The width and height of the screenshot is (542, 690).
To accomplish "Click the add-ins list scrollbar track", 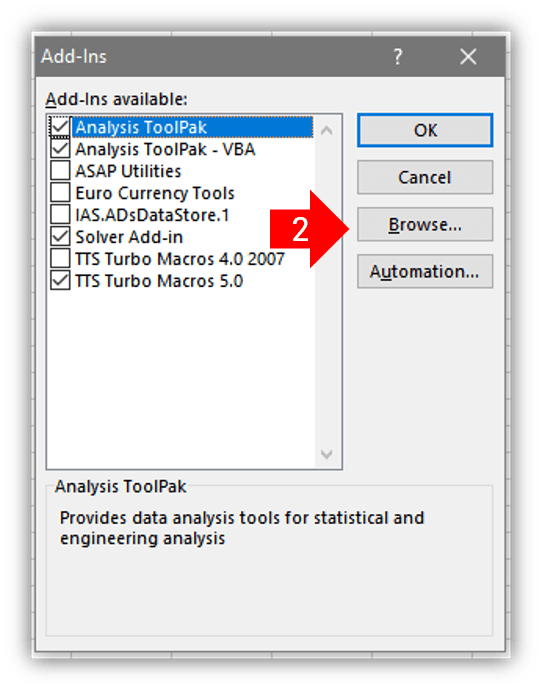I will 326,292.
